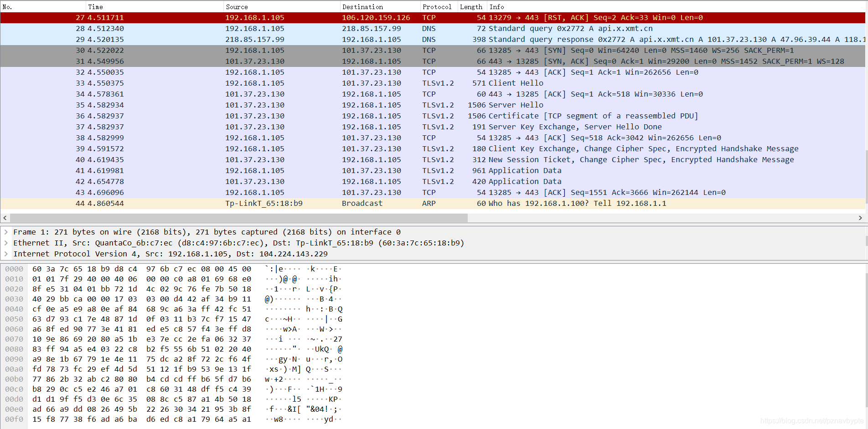Select packet 43 ACK Ack=3666 row

point(433,193)
